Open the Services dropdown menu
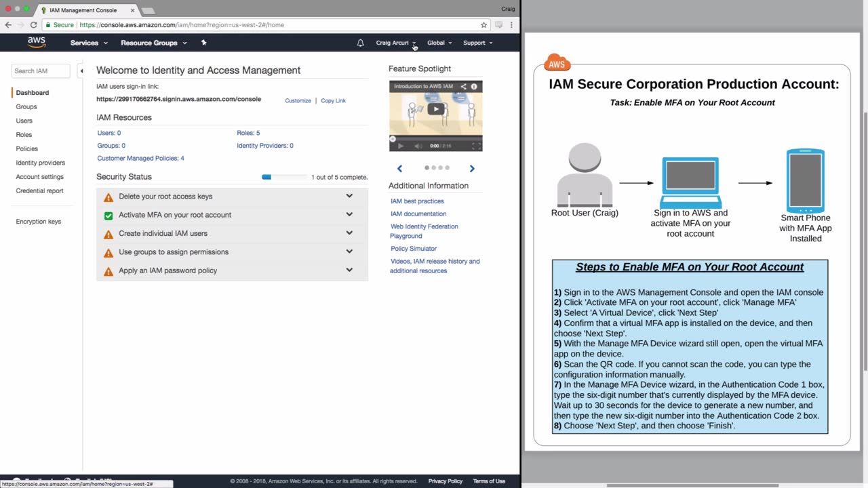 tap(89, 43)
